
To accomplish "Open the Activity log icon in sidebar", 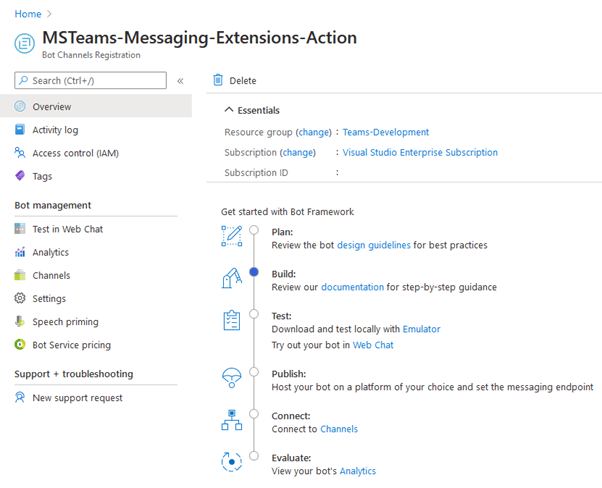I will [x=21, y=130].
